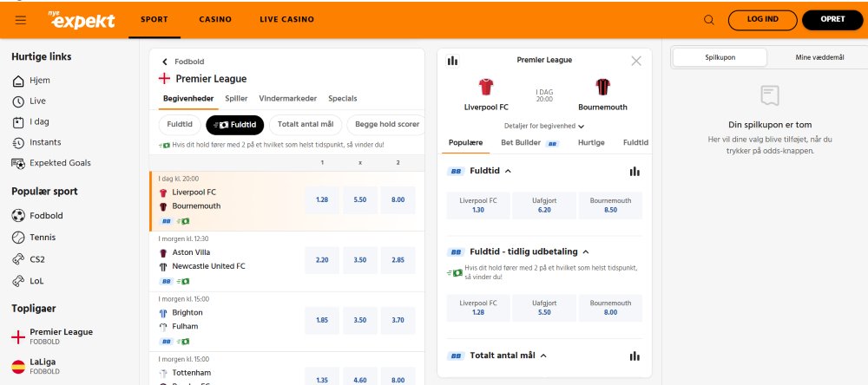Pick Tottenham draw odds 4.60
The height and width of the screenshot is (385, 868).
(x=360, y=378)
